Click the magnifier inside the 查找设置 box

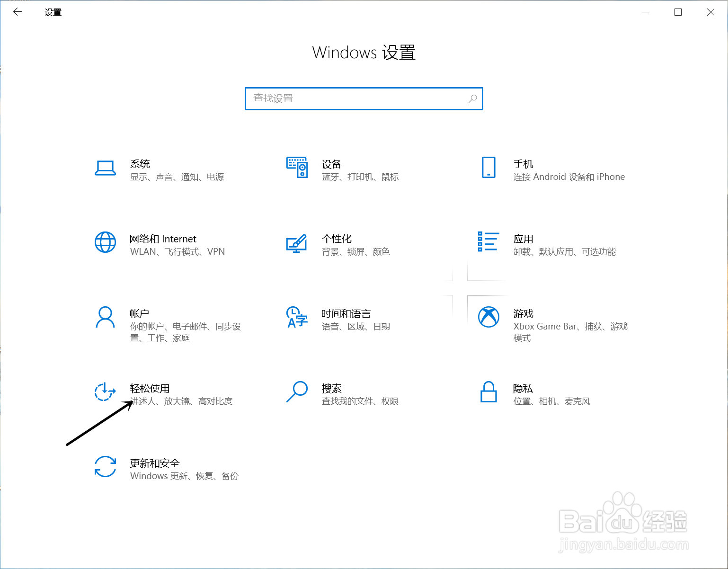coord(472,98)
